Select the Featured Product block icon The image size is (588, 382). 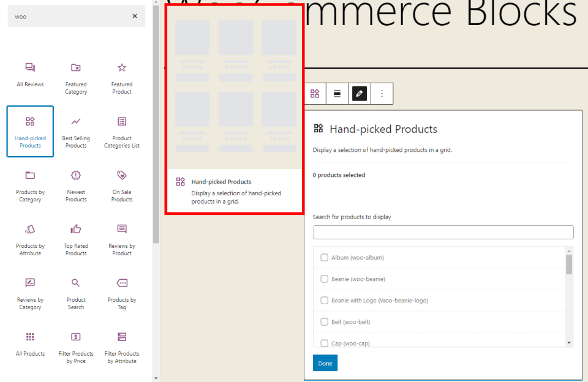(x=121, y=75)
